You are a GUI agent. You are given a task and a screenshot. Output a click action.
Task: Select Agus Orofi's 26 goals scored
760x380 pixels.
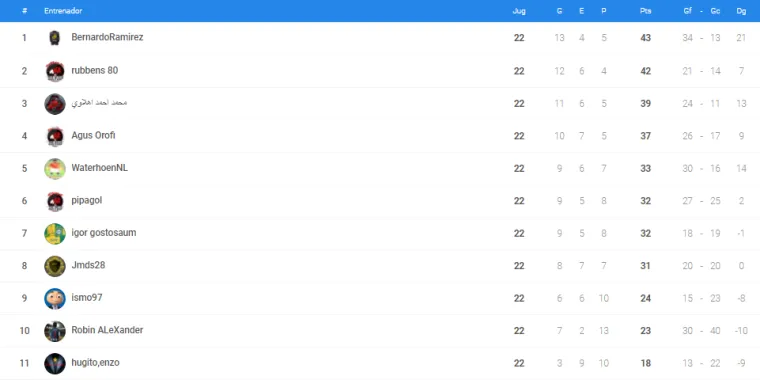(687, 136)
